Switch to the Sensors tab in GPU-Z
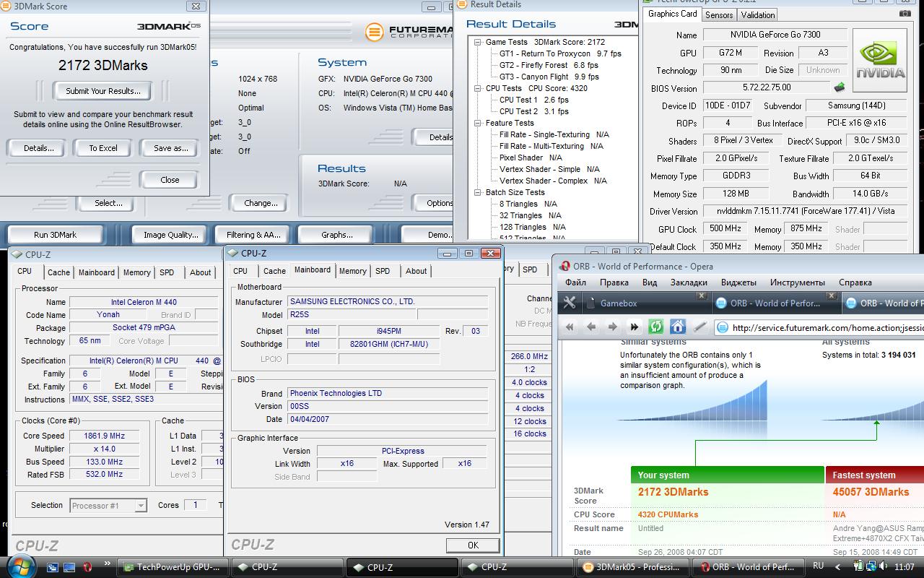 click(x=719, y=15)
